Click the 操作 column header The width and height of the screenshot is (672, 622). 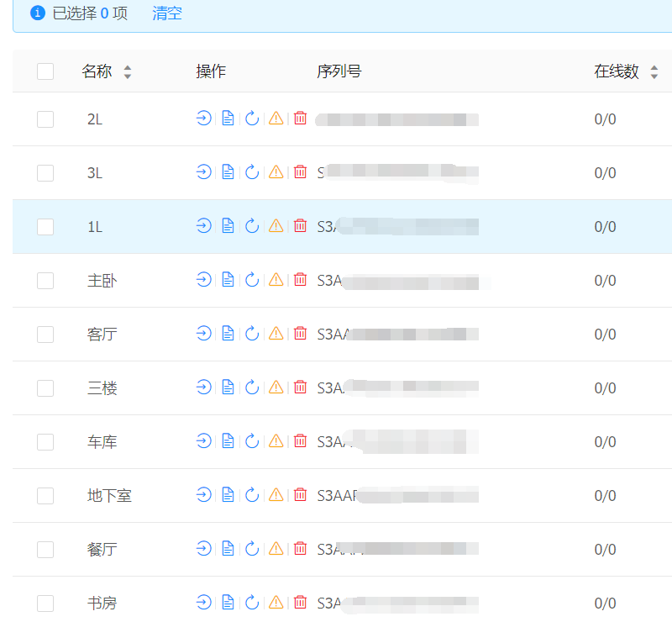point(211,71)
